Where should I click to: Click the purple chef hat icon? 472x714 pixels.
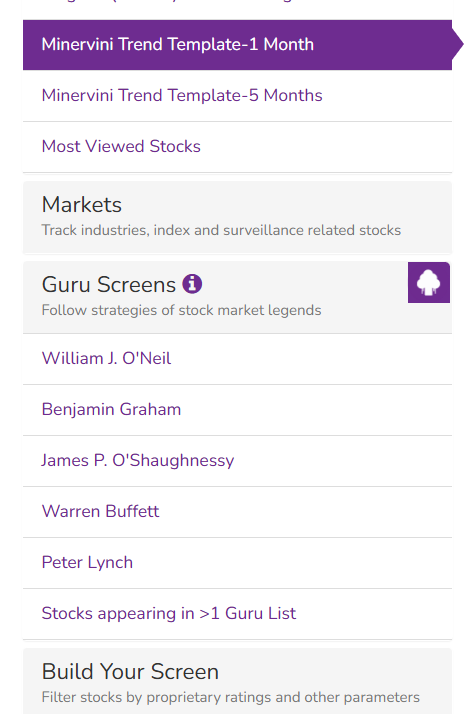[x=429, y=282]
